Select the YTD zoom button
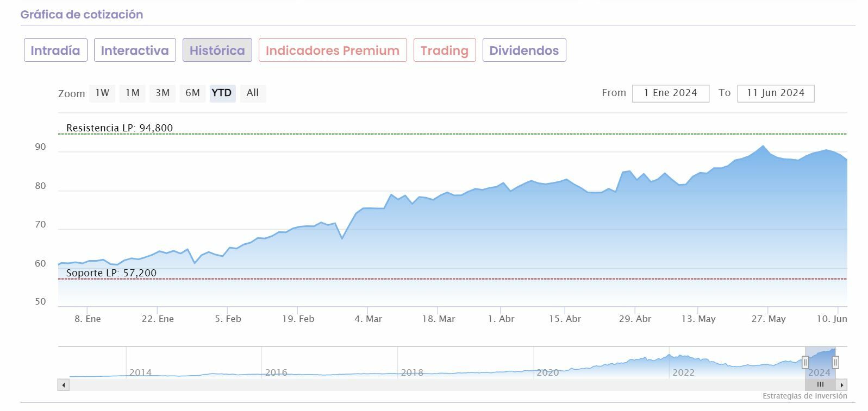 coord(222,93)
